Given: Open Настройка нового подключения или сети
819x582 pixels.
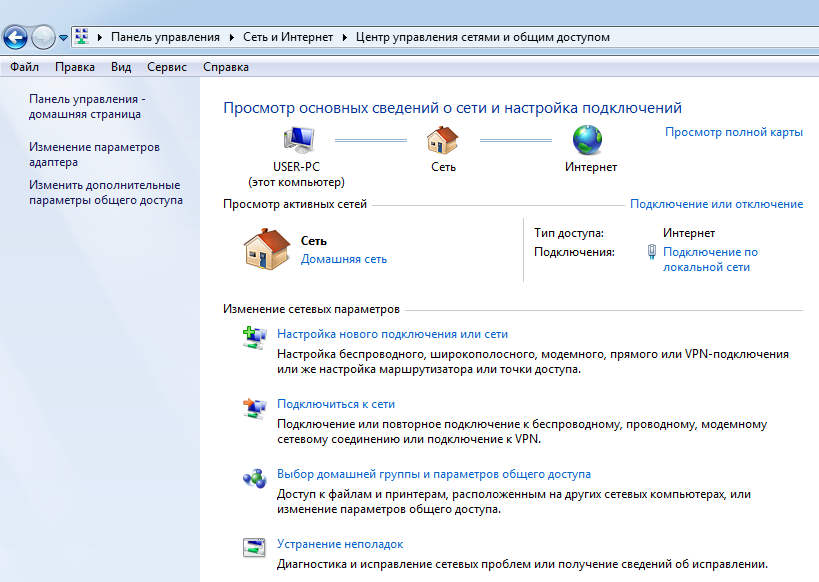Looking at the screenshot, I should pos(392,334).
